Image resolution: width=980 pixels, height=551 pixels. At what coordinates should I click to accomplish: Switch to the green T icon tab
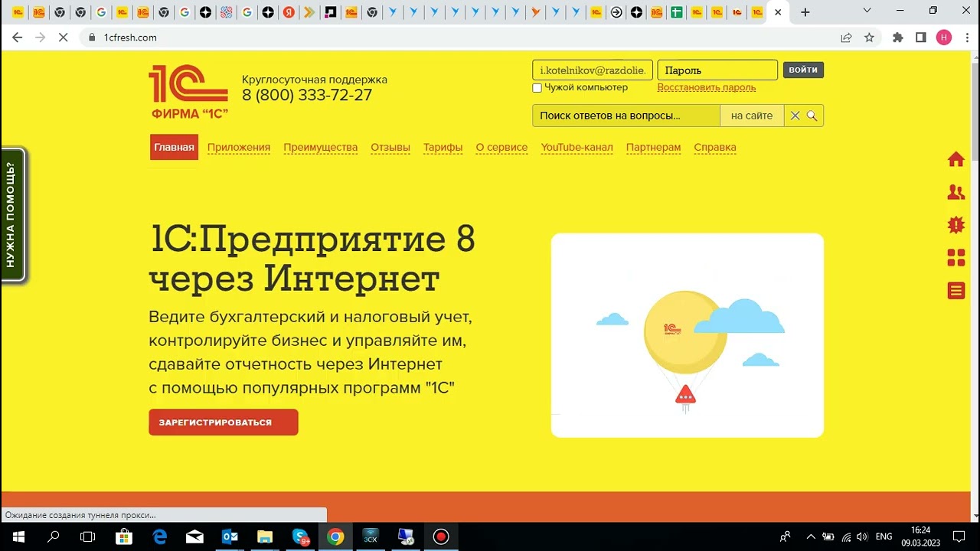point(676,12)
